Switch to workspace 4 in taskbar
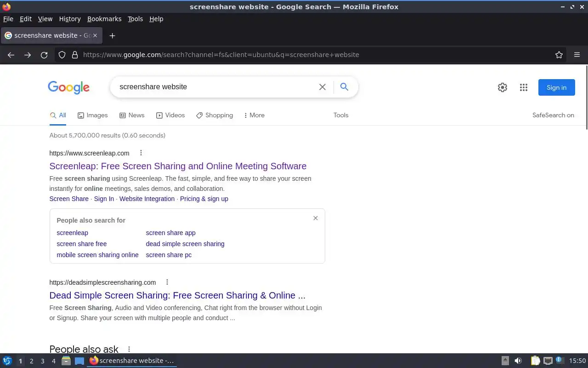The height and width of the screenshot is (368, 588). 53,361
